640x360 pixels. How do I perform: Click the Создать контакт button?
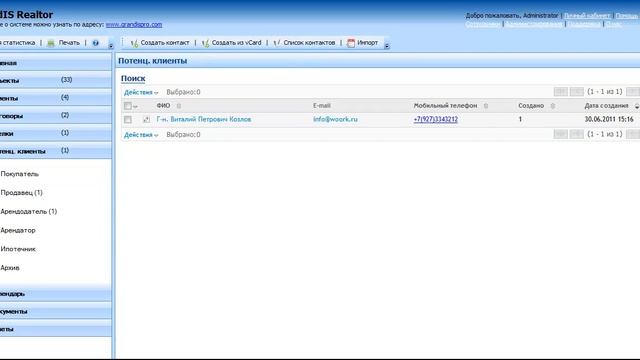(x=160, y=43)
